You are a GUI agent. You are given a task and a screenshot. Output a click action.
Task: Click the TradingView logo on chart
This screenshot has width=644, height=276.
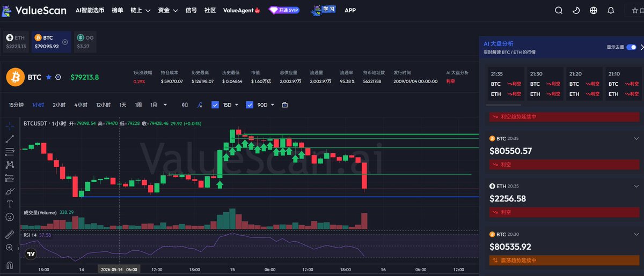tap(31, 254)
